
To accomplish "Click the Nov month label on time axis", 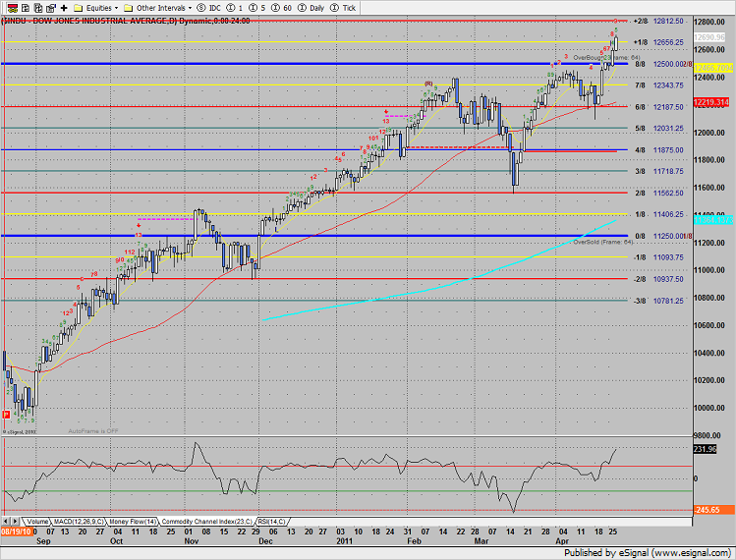I will pyautogui.click(x=192, y=540).
